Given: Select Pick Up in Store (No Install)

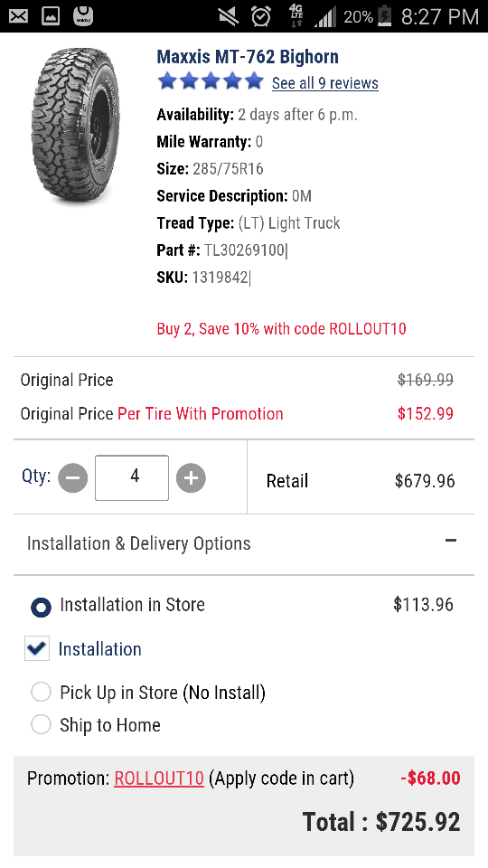Looking at the screenshot, I should [41, 692].
